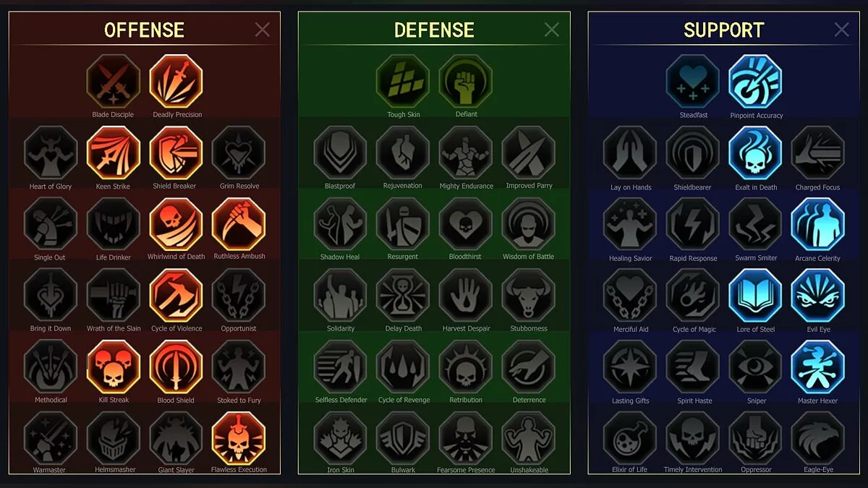Select the Retribution skull mastery

[x=465, y=367]
